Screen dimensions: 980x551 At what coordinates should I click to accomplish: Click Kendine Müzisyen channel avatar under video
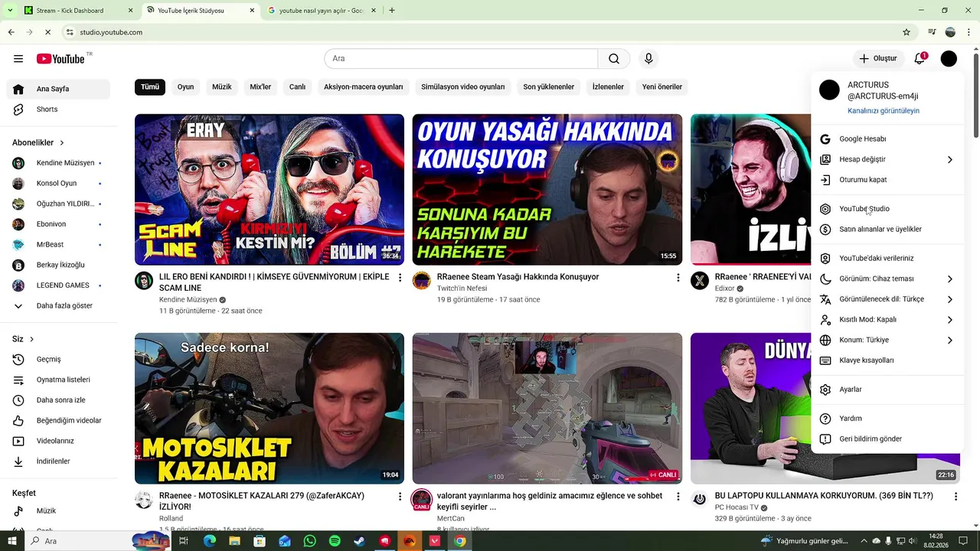[x=144, y=281]
